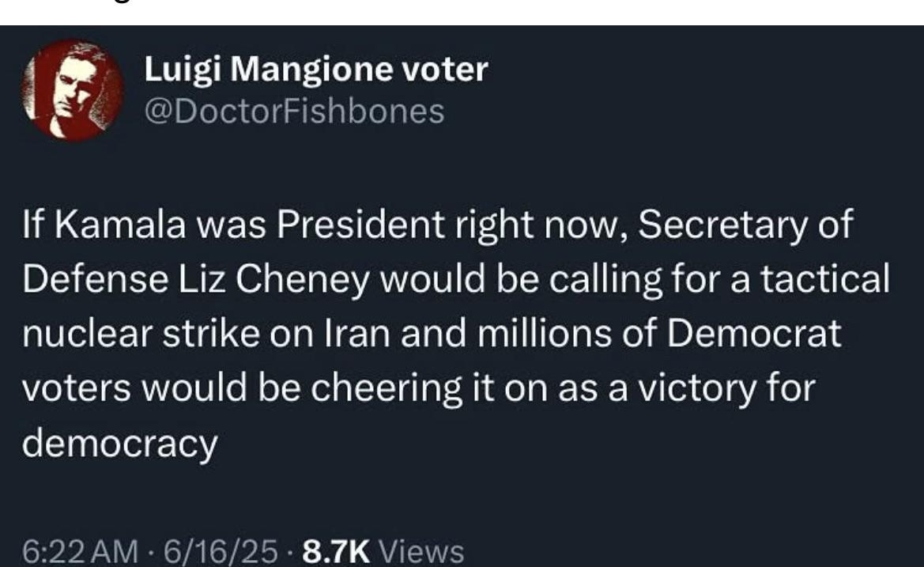Click the word nuclear in the tweet
Image resolution: width=924 pixels, height=567 pixels.
click(88, 334)
